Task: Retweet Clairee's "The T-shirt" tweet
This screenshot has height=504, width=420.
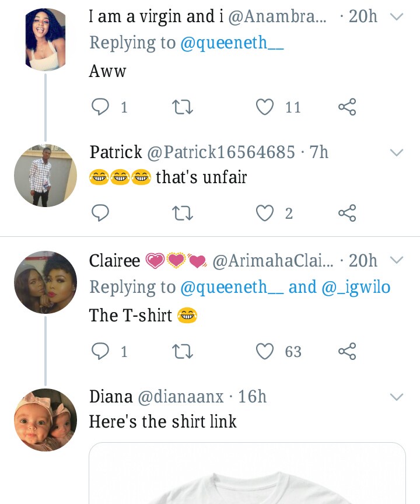Action: click(x=183, y=351)
